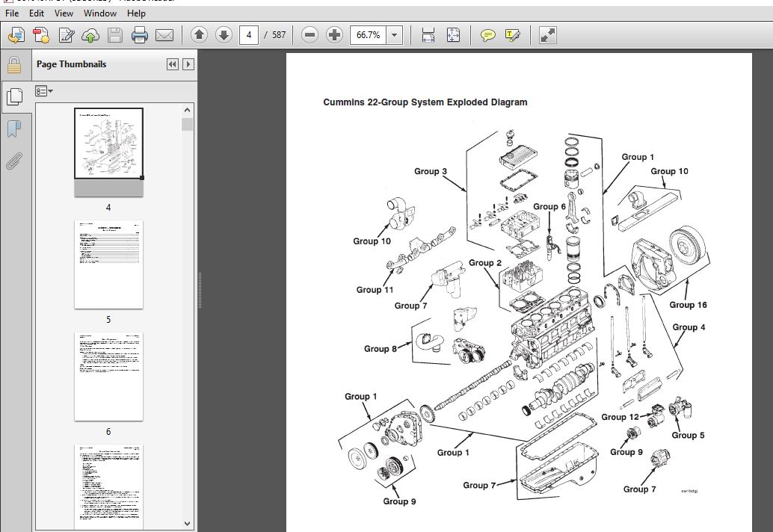Open the Help menu
The image size is (773, 532).
(136, 13)
